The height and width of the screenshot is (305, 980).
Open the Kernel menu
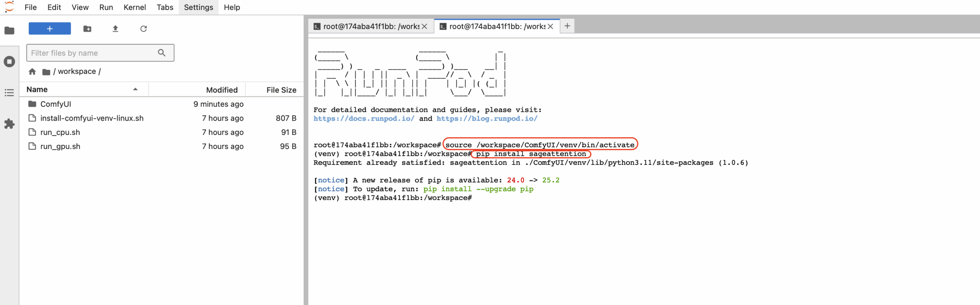[134, 7]
